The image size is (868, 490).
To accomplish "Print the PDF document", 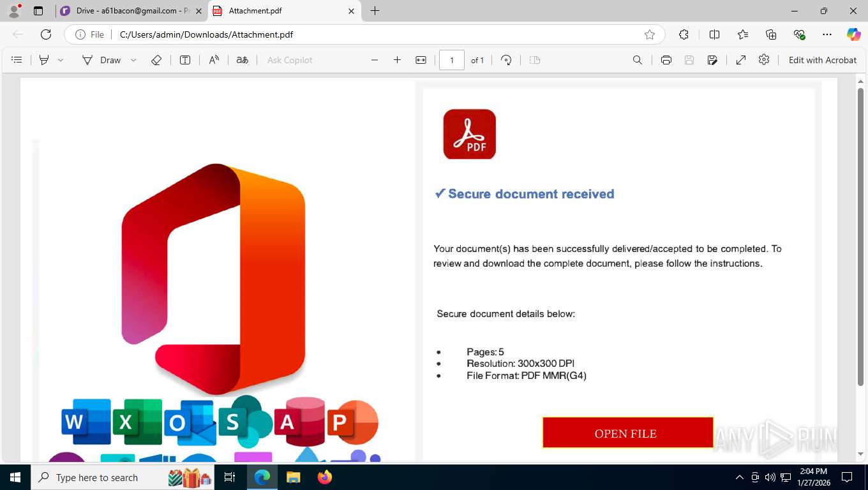I will [x=666, y=60].
